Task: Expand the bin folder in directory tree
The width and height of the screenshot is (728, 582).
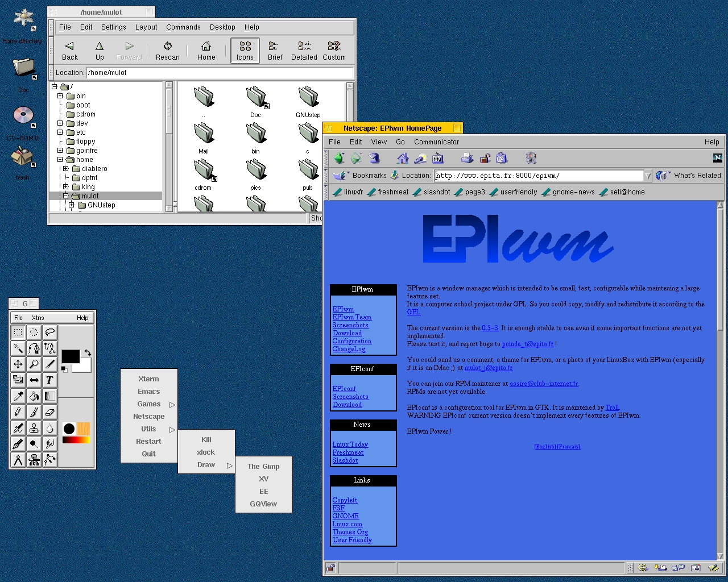Action: pyautogui.click(x=60, y=96)
